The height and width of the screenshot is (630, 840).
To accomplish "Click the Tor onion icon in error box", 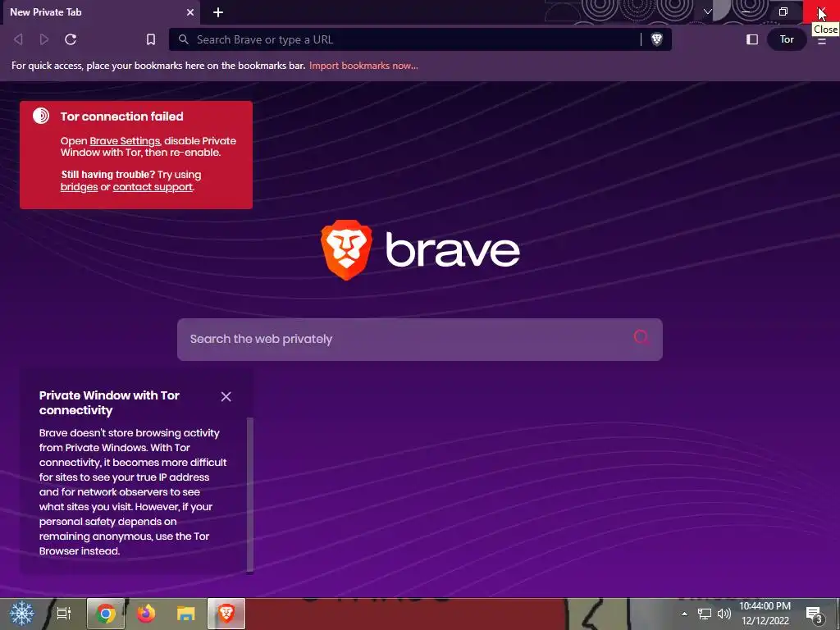I will pyautogui.click(x=41, y=116).
